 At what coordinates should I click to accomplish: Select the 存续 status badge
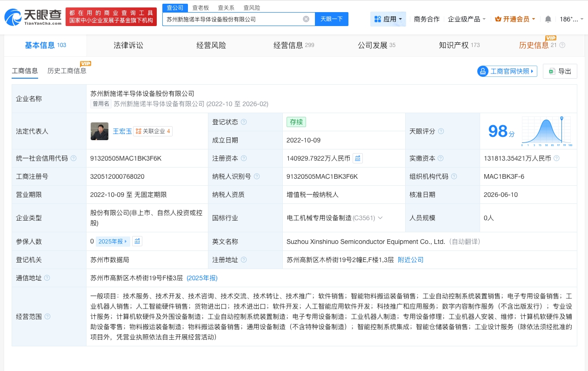(x=296, y=122)
